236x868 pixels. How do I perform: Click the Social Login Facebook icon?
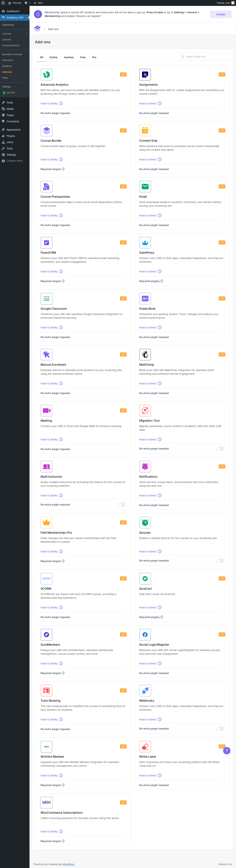pos(145,634)
